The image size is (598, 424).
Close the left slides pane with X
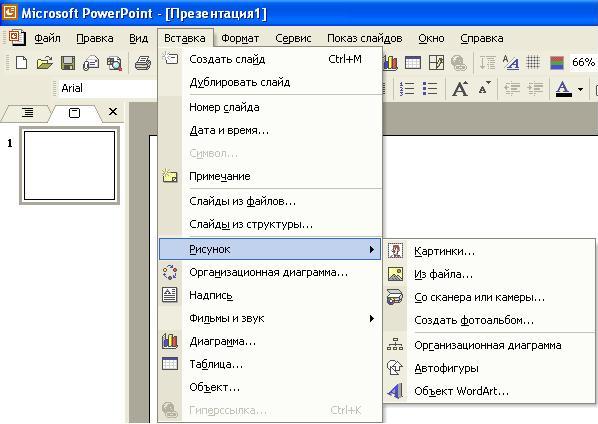click(113, 112)
